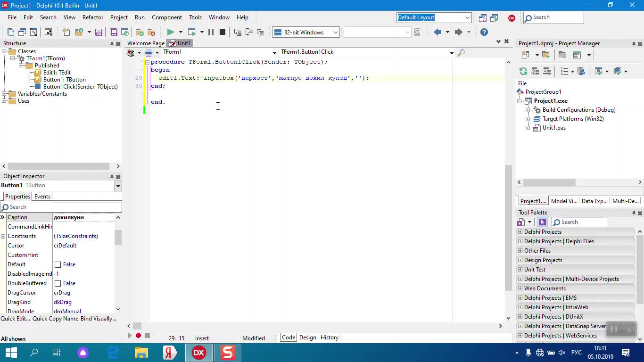Viewport: 644px width, 362px height.
Task: Pin the Object Inspector panel
Action: click(x=112, y=177)
